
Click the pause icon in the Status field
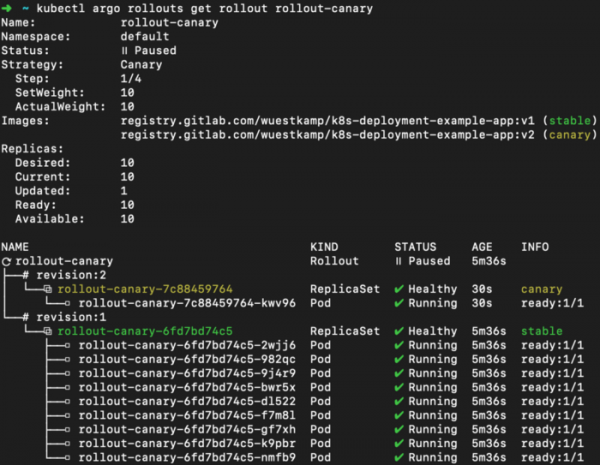(124, 50)
